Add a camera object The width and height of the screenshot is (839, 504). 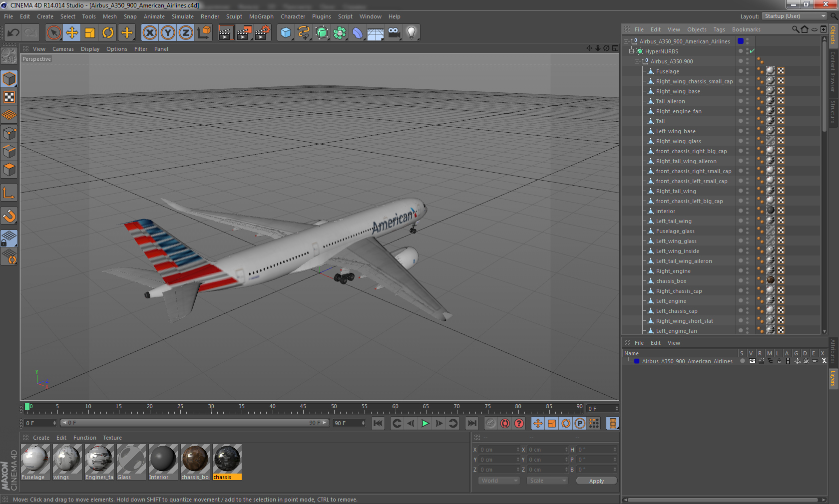point(394,33)
